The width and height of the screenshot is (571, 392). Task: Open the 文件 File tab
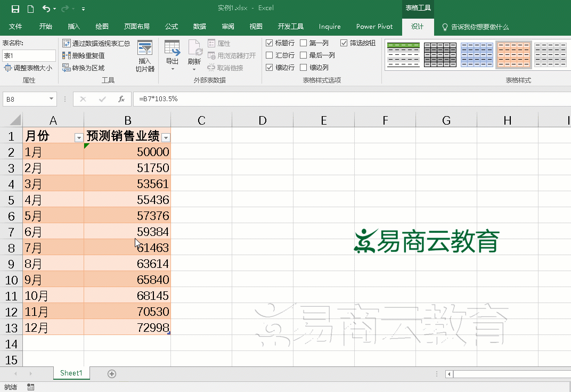tap(15, 27)
